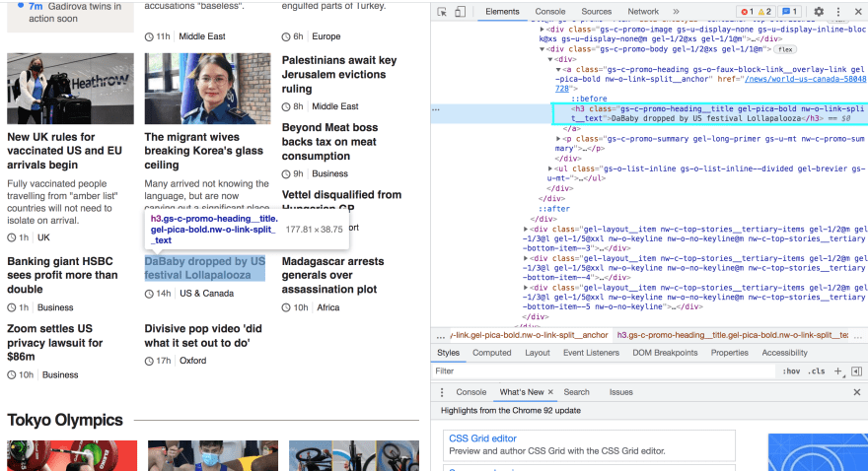Click the h3 breadcrumb in the DOM path
Screen dimensions: 868x471
coord(733,335)
